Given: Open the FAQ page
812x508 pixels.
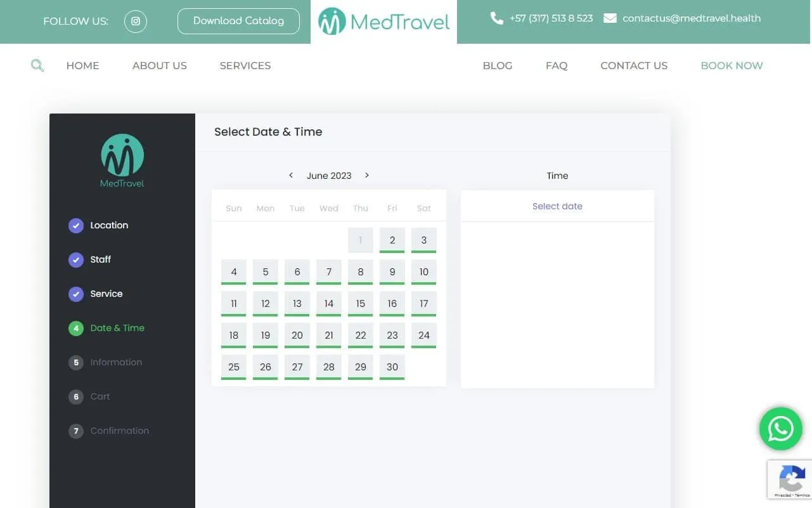Looking at the screenshot, I should coord(557,65).
